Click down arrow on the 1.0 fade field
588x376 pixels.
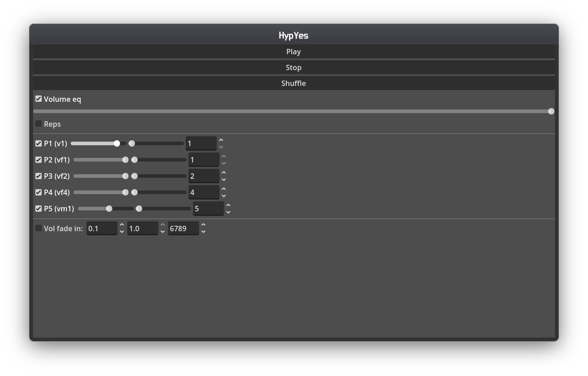pos(163,232)
